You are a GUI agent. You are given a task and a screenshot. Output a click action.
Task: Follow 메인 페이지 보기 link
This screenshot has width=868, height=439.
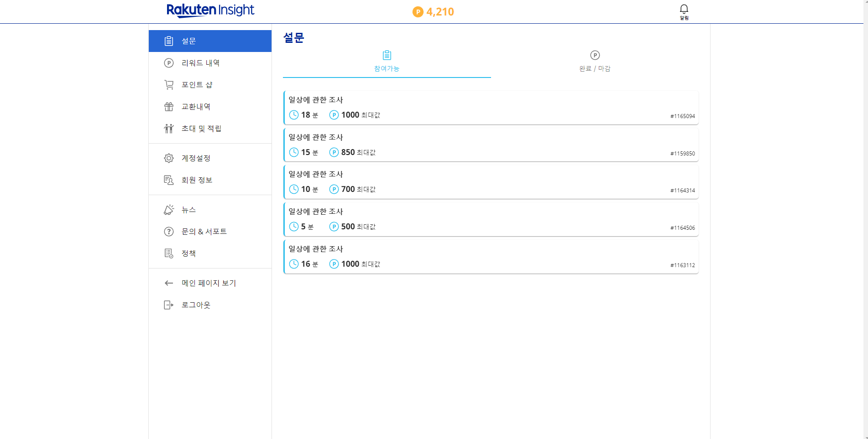coord(210,283)
